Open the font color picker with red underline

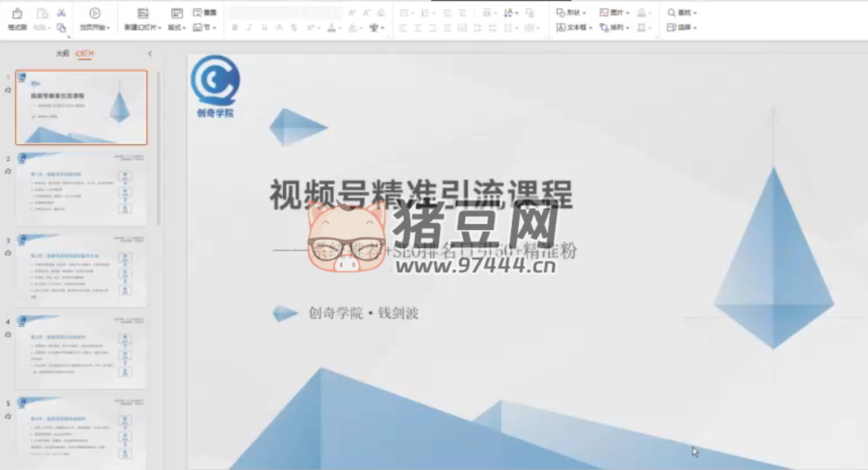pos(332,28)
